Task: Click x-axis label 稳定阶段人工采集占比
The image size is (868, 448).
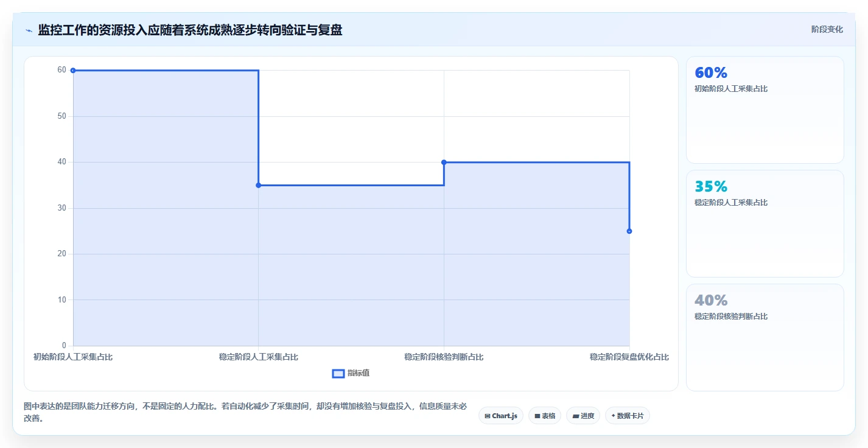Action: pyautogui.click(x=259, y=357)
